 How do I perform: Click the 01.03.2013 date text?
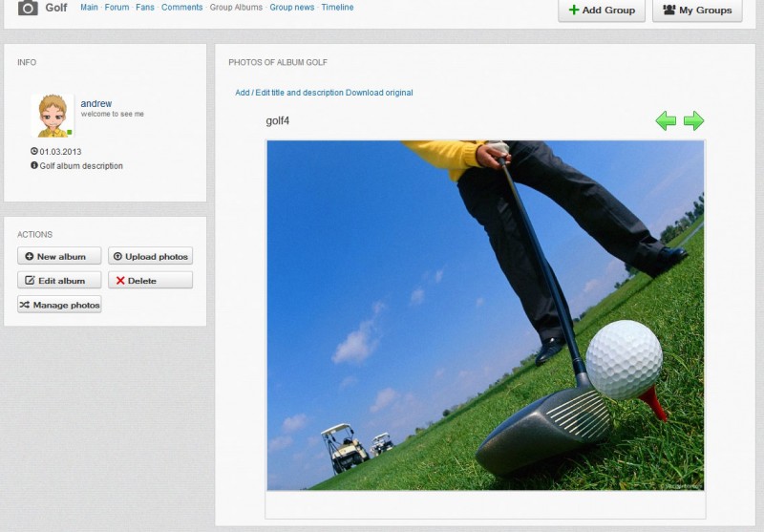point(60,152)
